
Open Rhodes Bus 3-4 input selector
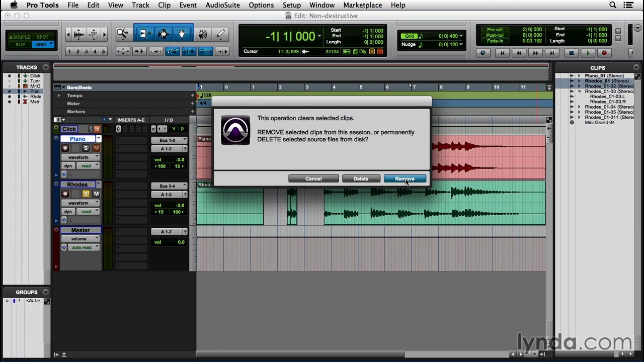[x=169, y=186]
